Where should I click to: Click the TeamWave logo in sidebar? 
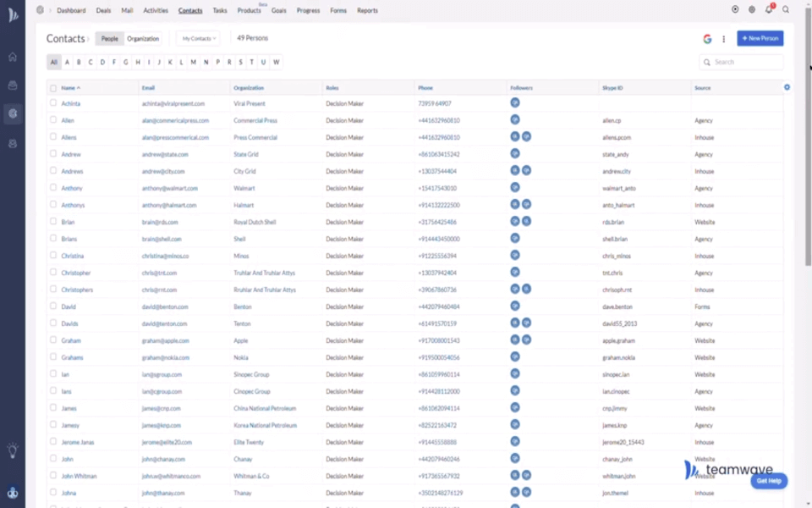(x=13, y=15)
